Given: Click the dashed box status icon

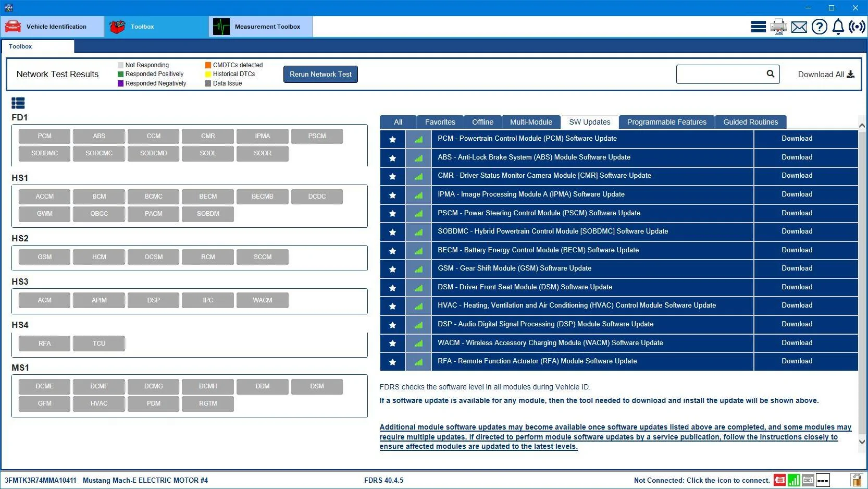Looking at the screenshot, I should [823, 480].
